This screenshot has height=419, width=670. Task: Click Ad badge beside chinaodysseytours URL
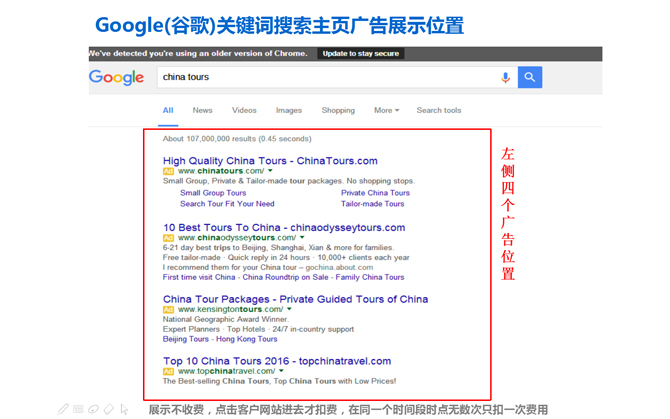[168, 238]
